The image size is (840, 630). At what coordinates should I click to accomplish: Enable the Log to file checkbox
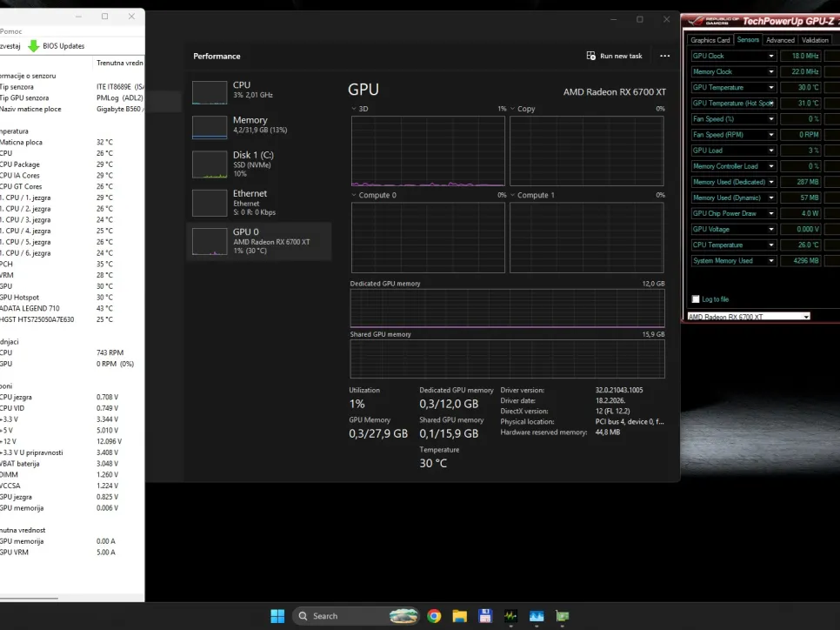click(x=696, y=298)
